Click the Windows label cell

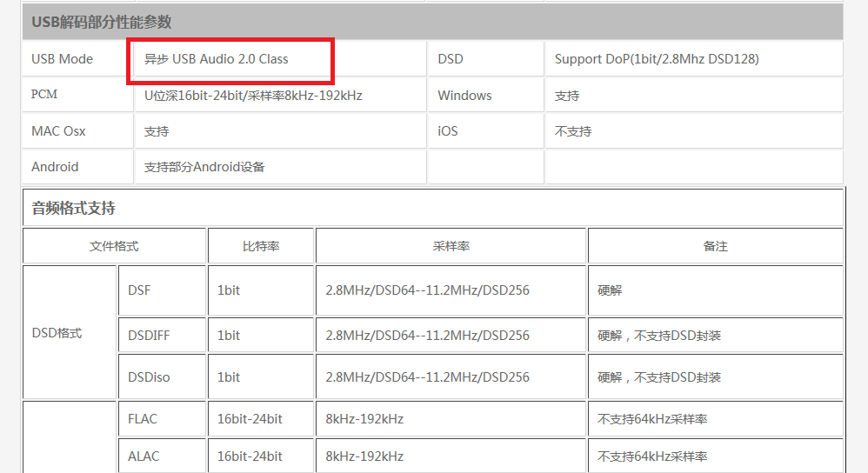[x=464, y=96]
